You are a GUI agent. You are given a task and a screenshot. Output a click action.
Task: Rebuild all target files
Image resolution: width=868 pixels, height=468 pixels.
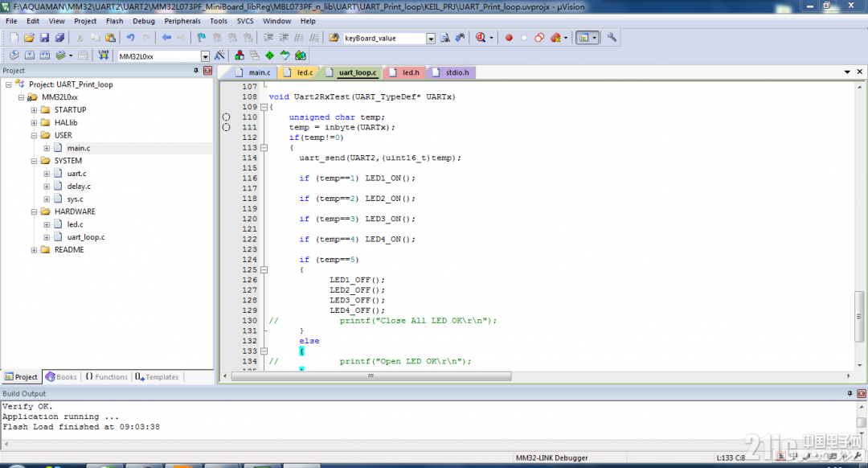point(45,55)
